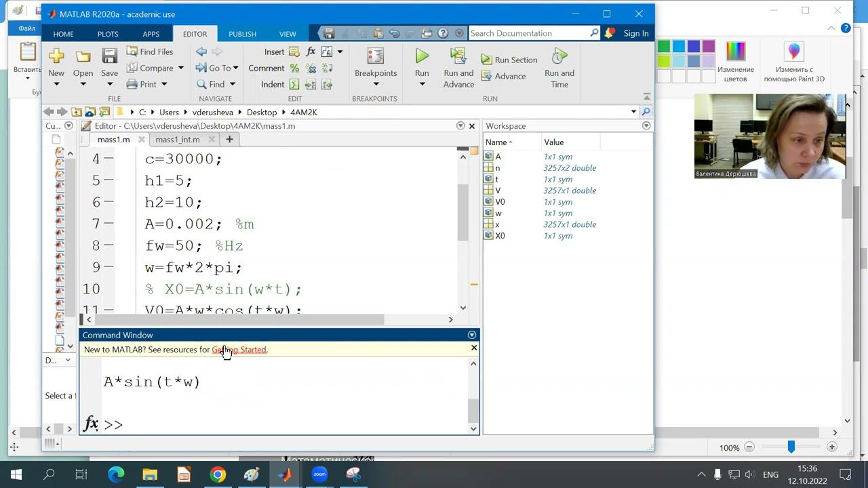The width and height of the screenshot is (868, 488).
Task: Click the fx insert function icon
Action: 311,52
